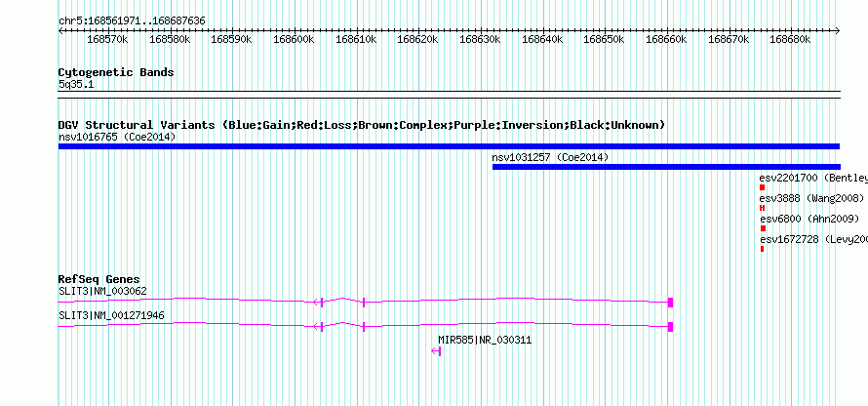This screenshot has height=406, width=868.
Task: Click the SLIT3 NM_003062 strand arrow exon
Action: (318, 302)
